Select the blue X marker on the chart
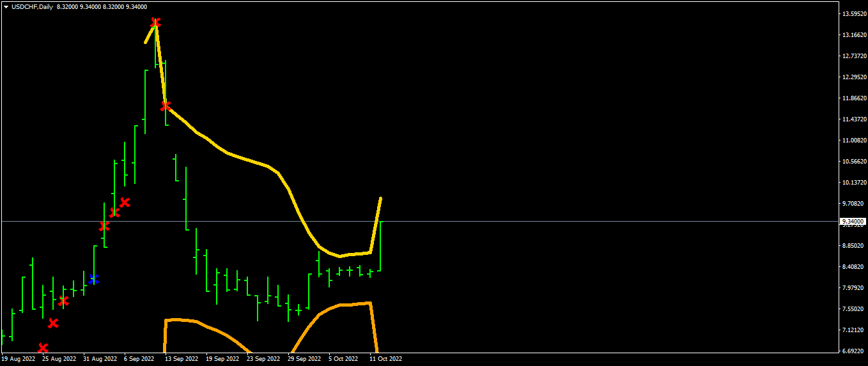 point(94,279)
